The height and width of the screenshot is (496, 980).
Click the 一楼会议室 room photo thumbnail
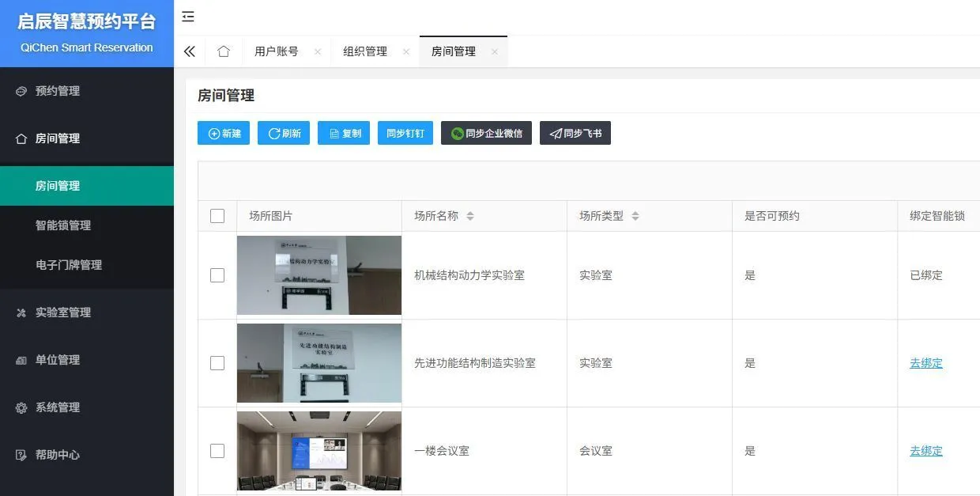click(x=318, y=450)
